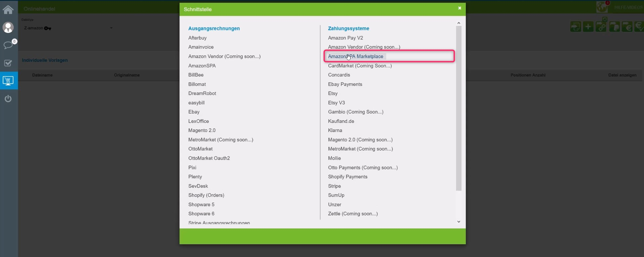Click Originalname column header
Viewport: 644px width, 257px height.
(x=127, y=75)
